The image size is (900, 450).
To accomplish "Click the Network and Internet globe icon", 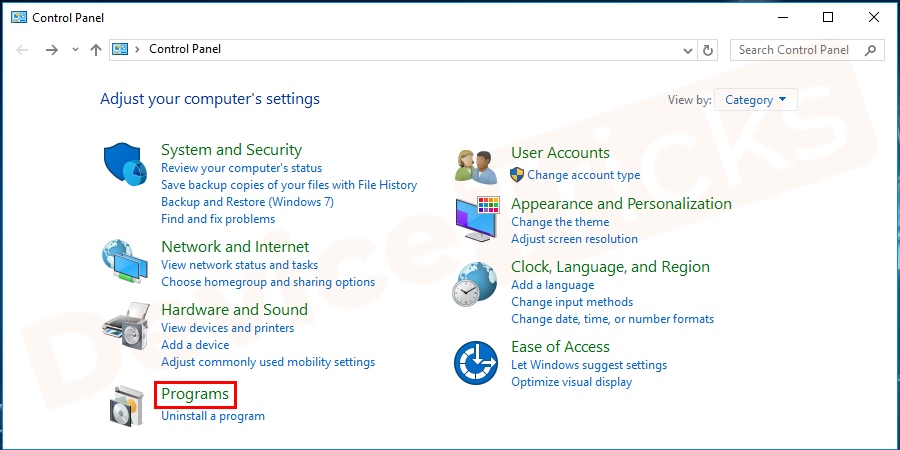I will [x=125, y=262].
